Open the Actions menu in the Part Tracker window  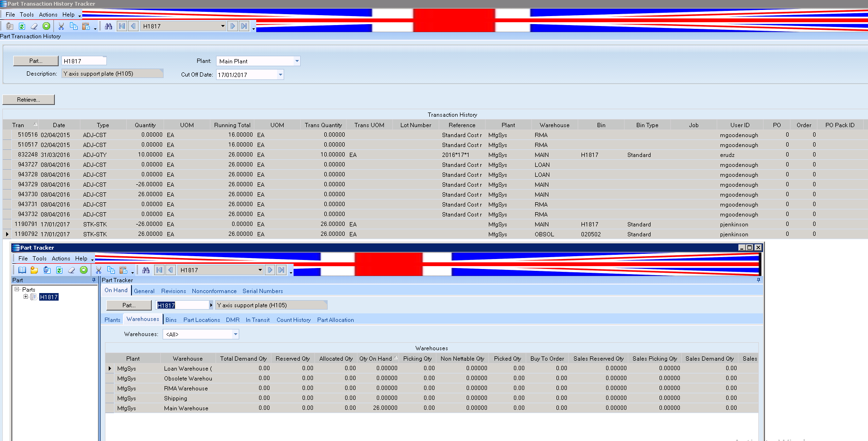[x=61, y=259]
